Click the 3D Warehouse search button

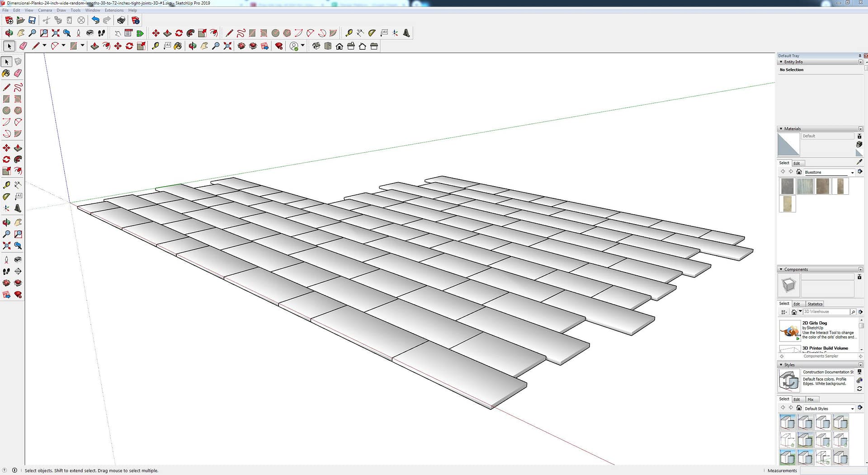[853, 312]
